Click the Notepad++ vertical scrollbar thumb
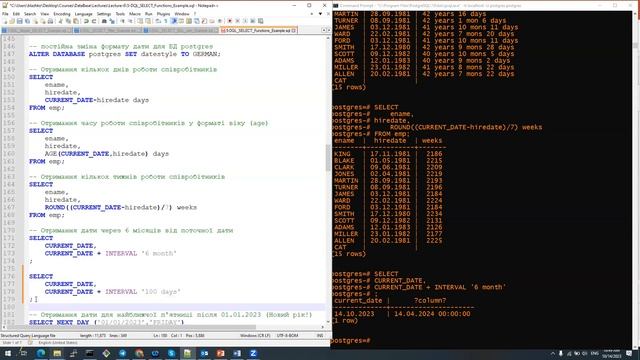 [328, 158]
